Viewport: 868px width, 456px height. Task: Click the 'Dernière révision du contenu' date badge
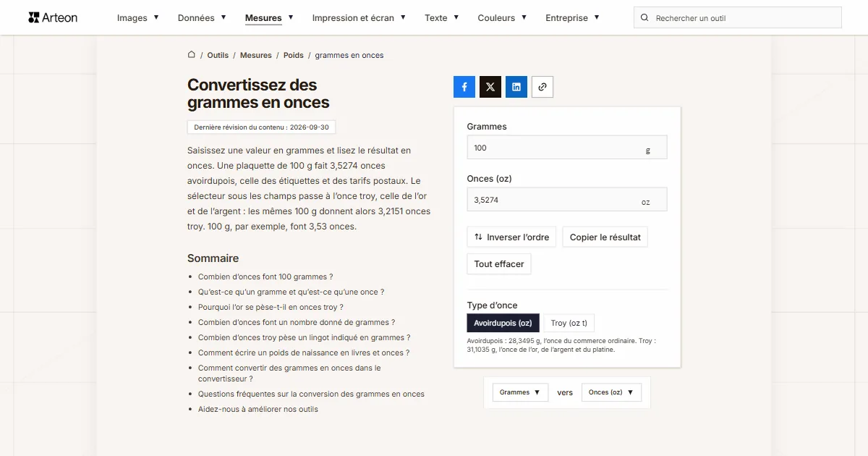click(x=261, y=127)
